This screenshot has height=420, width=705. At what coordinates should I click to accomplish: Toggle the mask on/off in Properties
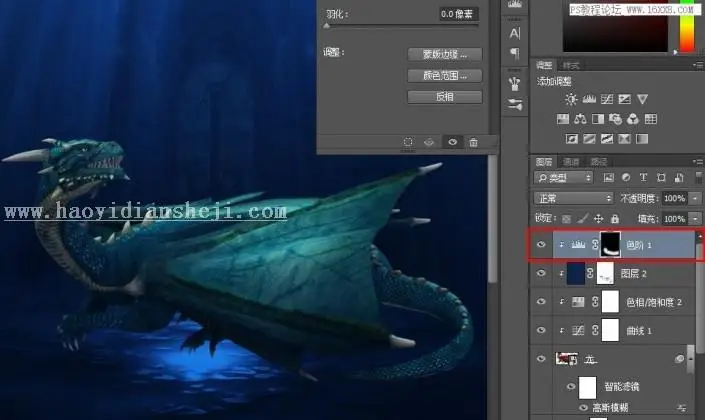pyautogui.click(x=452, y=142)
